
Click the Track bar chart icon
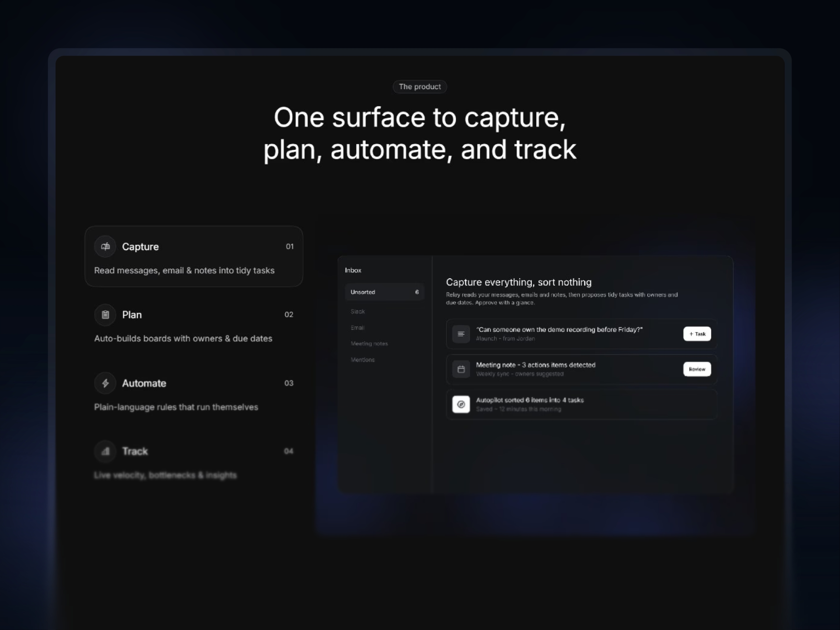(x=105, y=451)
